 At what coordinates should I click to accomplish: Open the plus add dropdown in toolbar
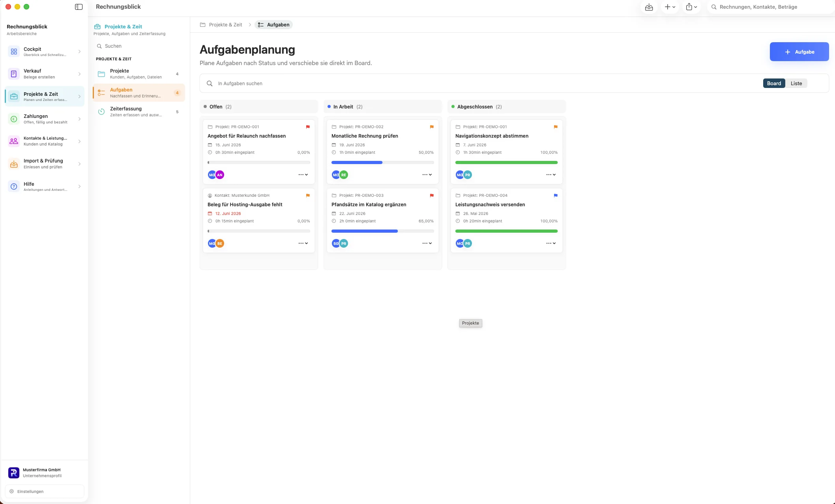[670, 7]
